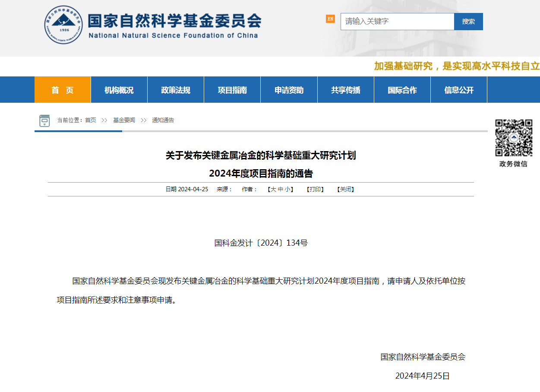Image resolution: width=540 pixels, height=392 pixels.
Task: Open the 政务微信 QR code
Action: (513, 138)
